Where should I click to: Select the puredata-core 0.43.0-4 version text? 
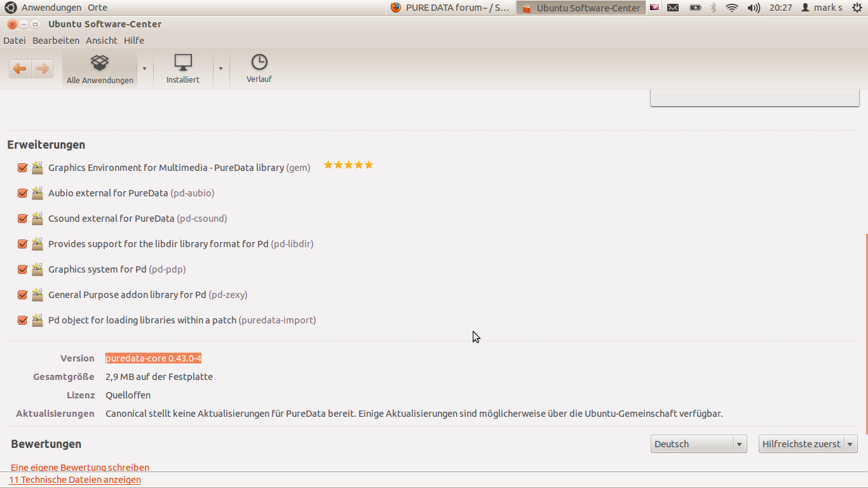pos(153,358)
